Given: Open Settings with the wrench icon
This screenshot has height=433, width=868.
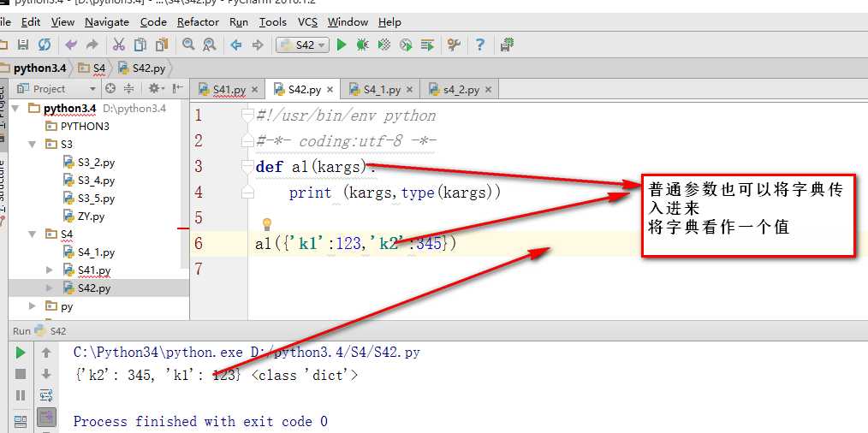Looking at the screenshot, I should point(454,44).
